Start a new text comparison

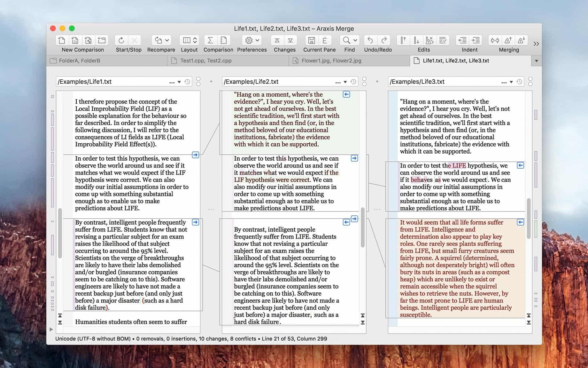pos(61,40)
